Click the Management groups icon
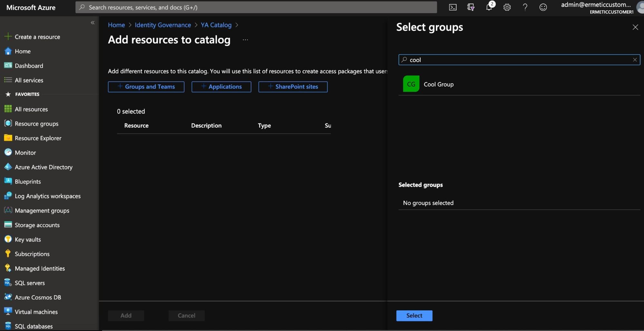 coord(8,210)
